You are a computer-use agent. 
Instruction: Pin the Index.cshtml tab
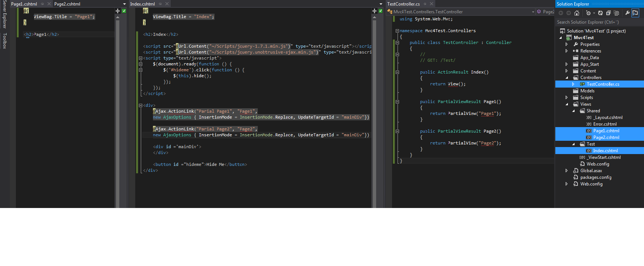(x=160, y=4)
